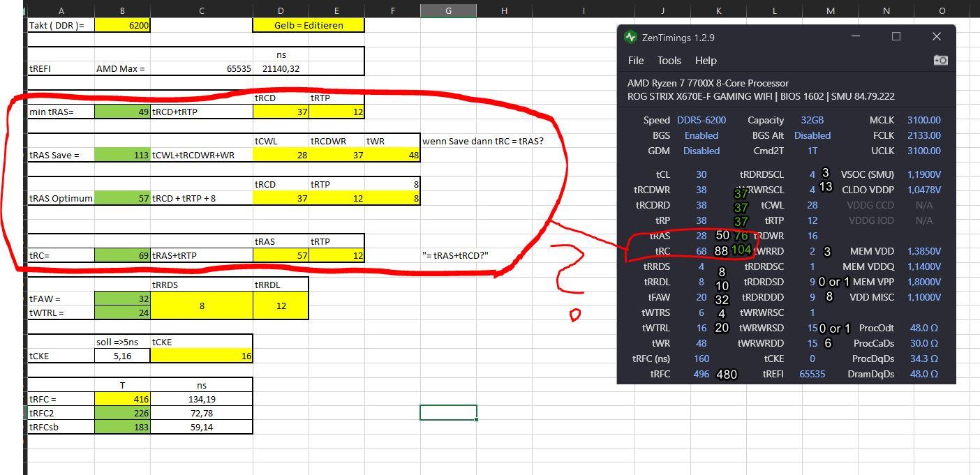Click the green tRC= value 69
The image size is (980, 475).
tap(122, 255)
